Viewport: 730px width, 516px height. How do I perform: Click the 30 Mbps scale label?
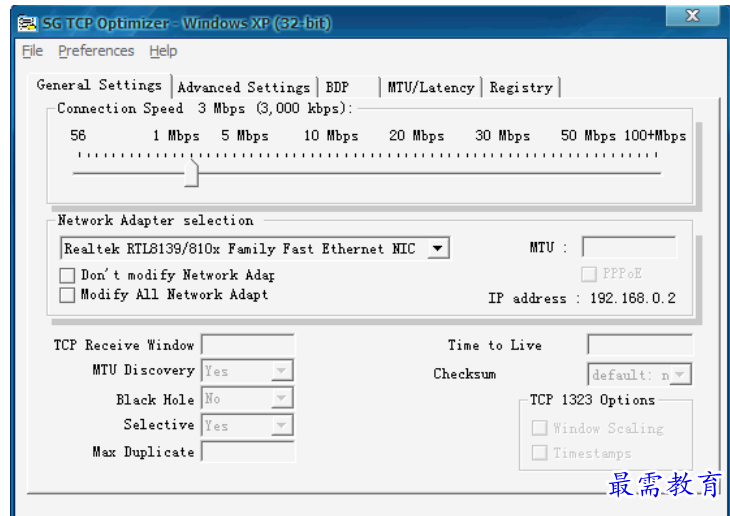[503, 136]
